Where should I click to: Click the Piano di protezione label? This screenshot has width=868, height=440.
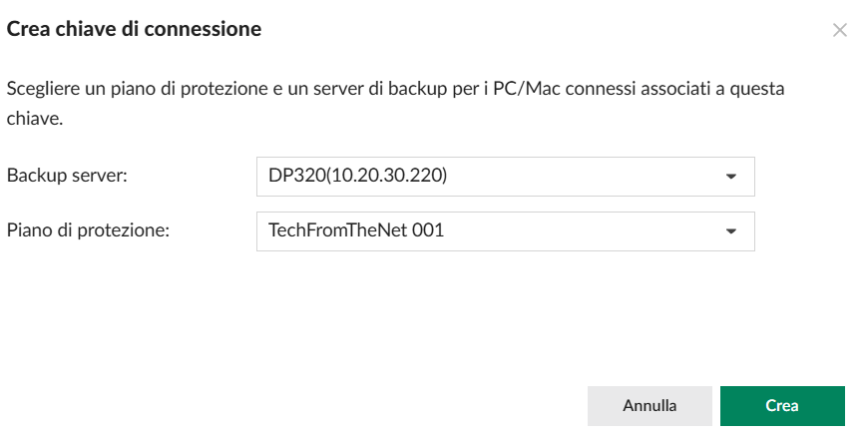[89, 230]
